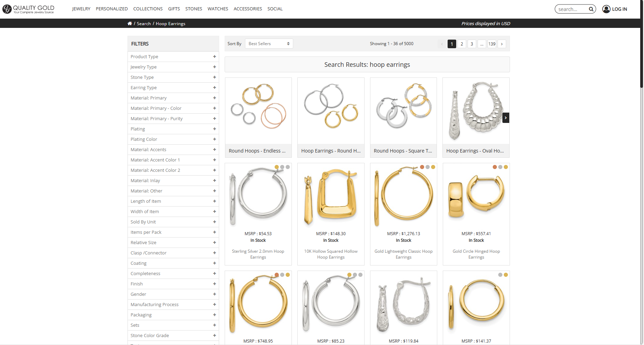The image size is (644, 345).
Task: Open the Best Sellers sort dropdown
Action: pyautogui.click(x=269, y=44)
